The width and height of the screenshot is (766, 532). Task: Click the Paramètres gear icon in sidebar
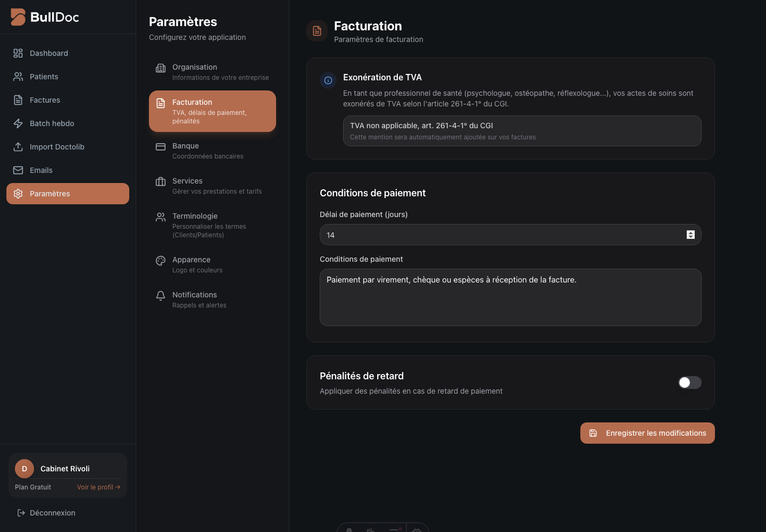tap(18, 194)
